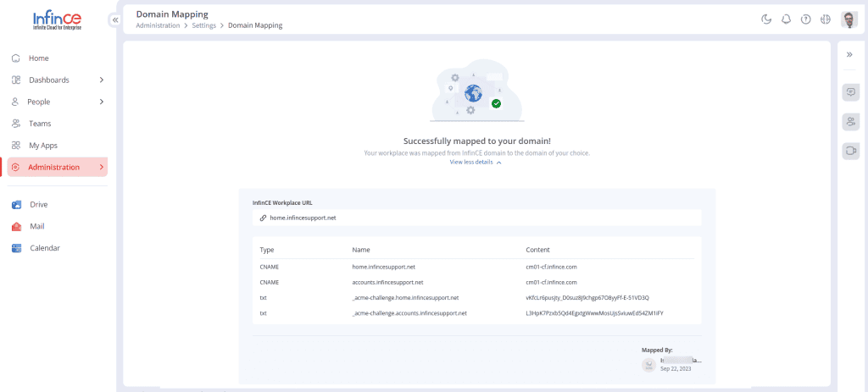
Task: Open notifications bell icon
Action: [x=786, y=20]
